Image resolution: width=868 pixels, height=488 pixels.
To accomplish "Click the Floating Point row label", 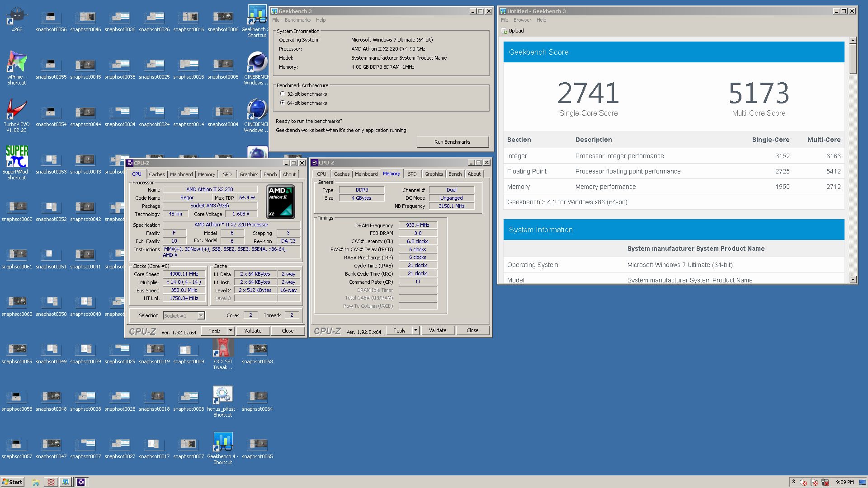I will coord(527,171).
